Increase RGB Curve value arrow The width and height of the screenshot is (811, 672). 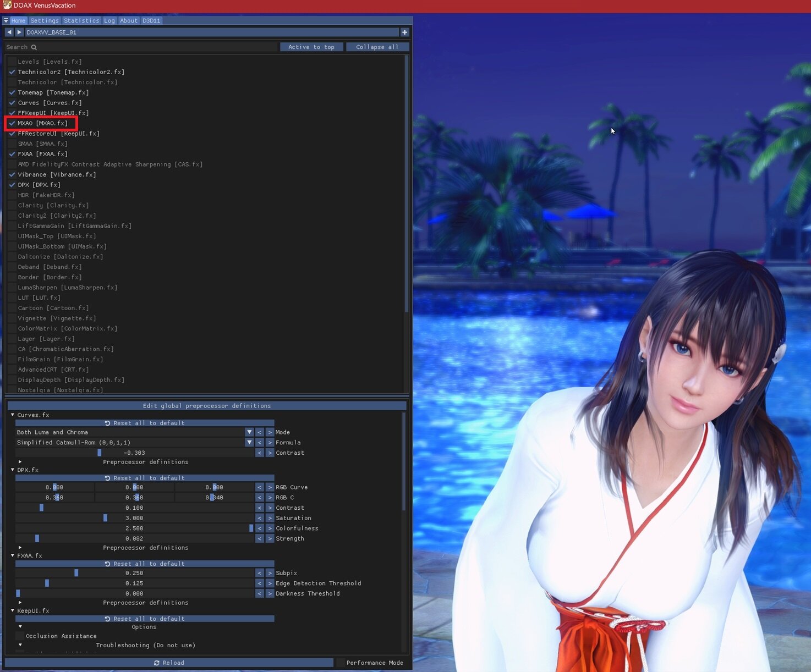click(270, 487)
